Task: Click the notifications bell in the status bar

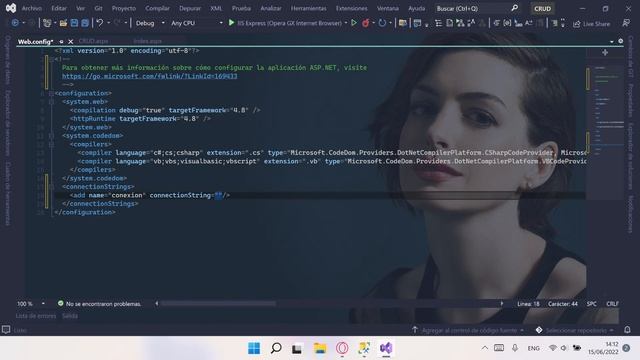Action: [x=627, y=329]
